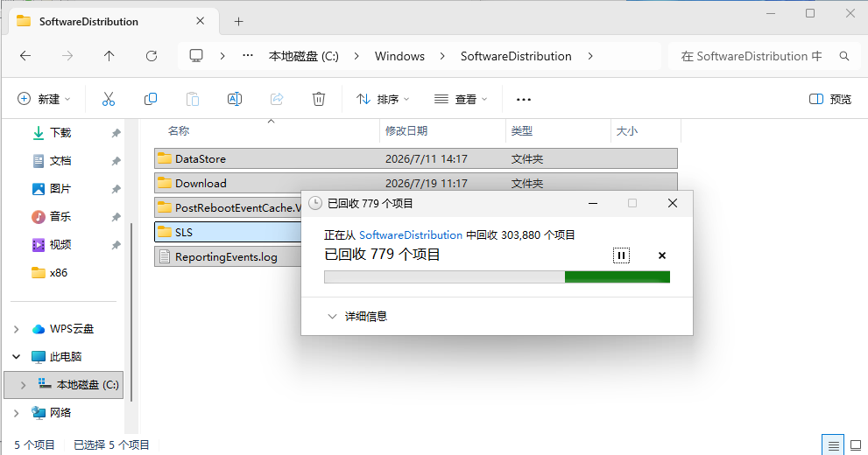Click the computer icon in address bar
Viewport: 868px width, 455px height.
tap(196, 56)
